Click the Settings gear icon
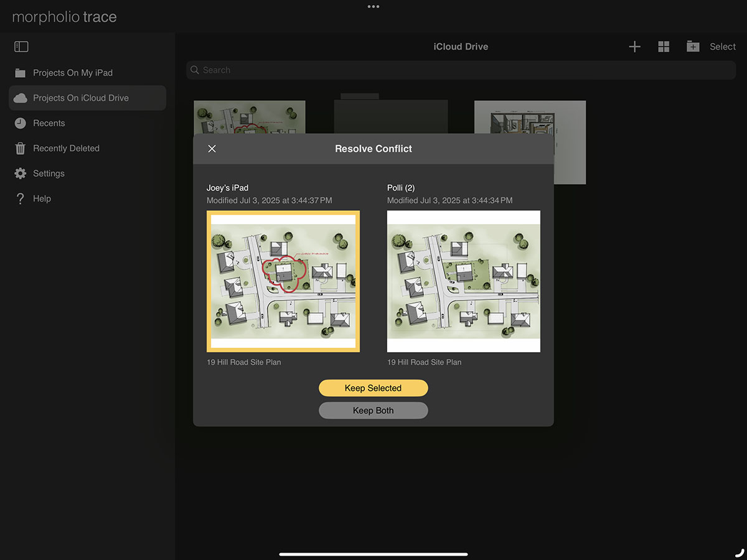 21,174
